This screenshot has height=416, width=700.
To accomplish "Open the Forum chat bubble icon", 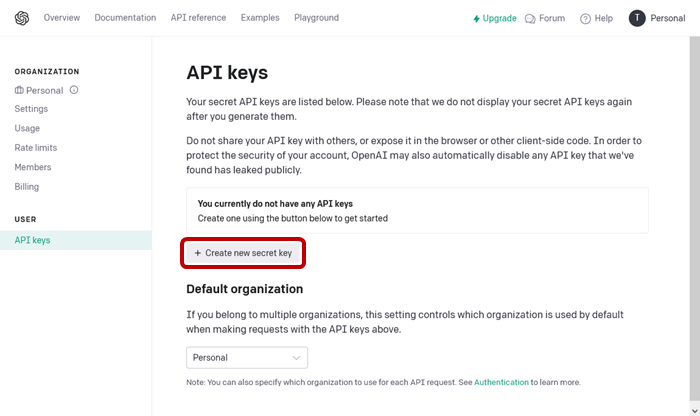I will coord(530,18).
